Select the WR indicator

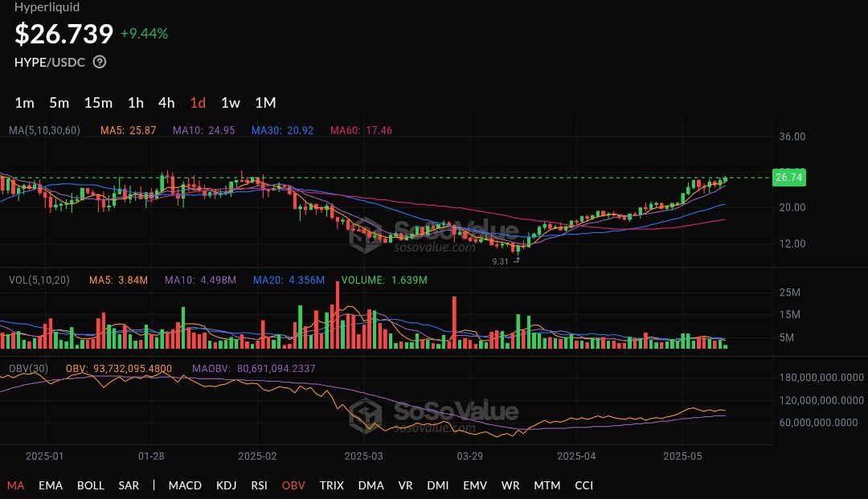click(510, 485)
